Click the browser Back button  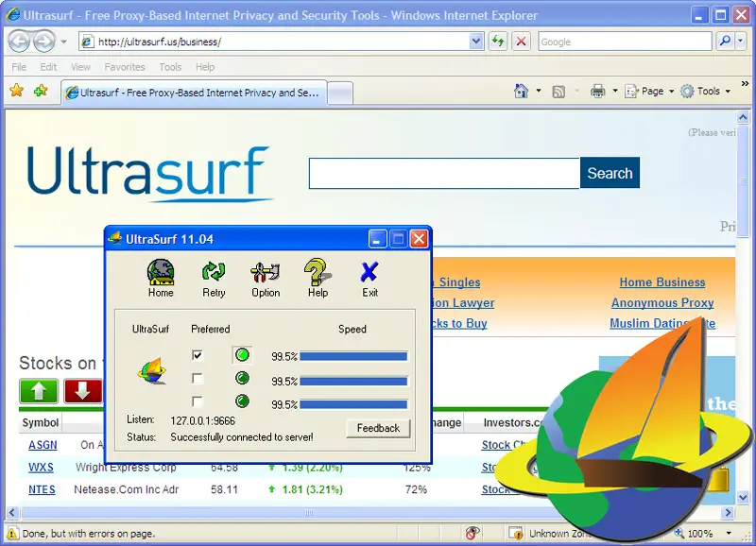tap(20, 42)
